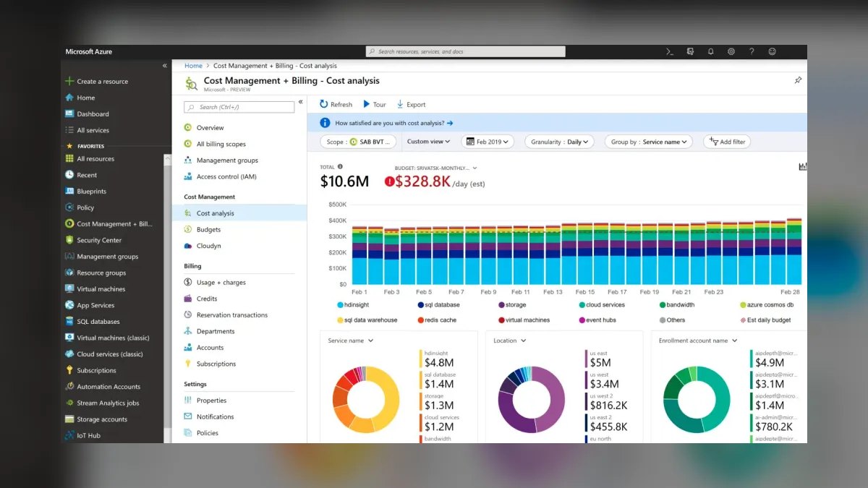Collapse the Cost Management resource menu
Screen dimensions: 868x488
pos(301,102)
